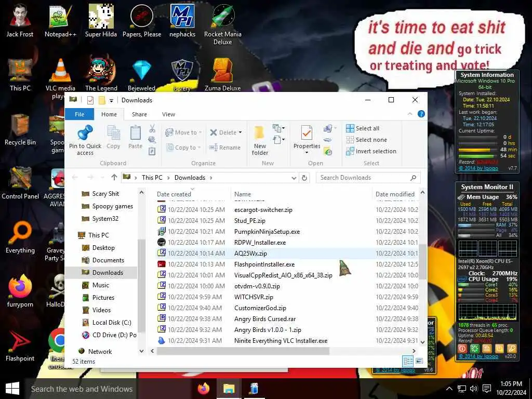Click the New folder icon
Viewport: 532px width, 399px height.
click(260, 133)
